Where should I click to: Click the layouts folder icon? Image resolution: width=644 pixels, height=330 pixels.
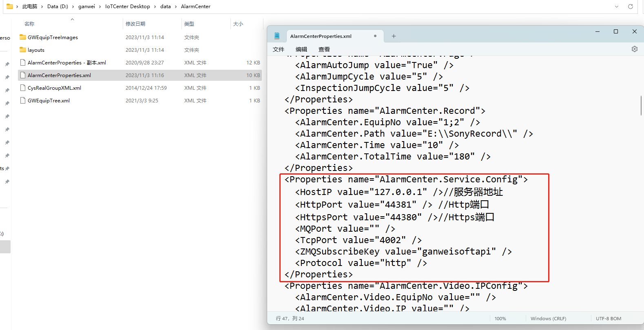tap(23, 50)
